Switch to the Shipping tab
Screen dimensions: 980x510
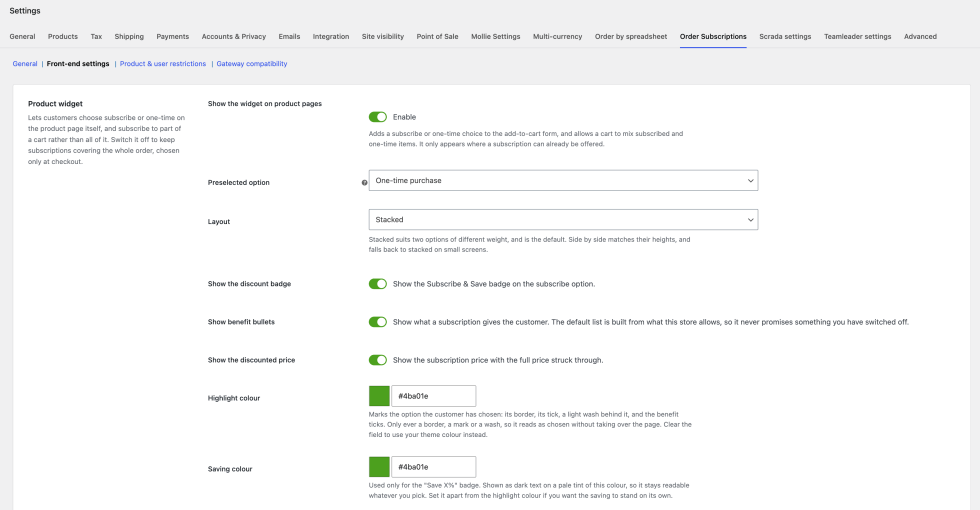129,36
